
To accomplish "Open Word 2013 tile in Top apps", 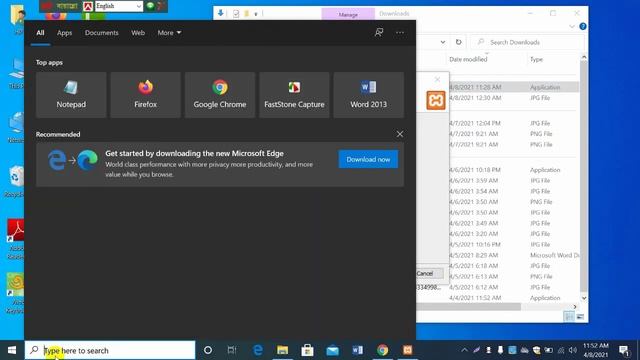I will pyautogui.click(x=368, y=95).
